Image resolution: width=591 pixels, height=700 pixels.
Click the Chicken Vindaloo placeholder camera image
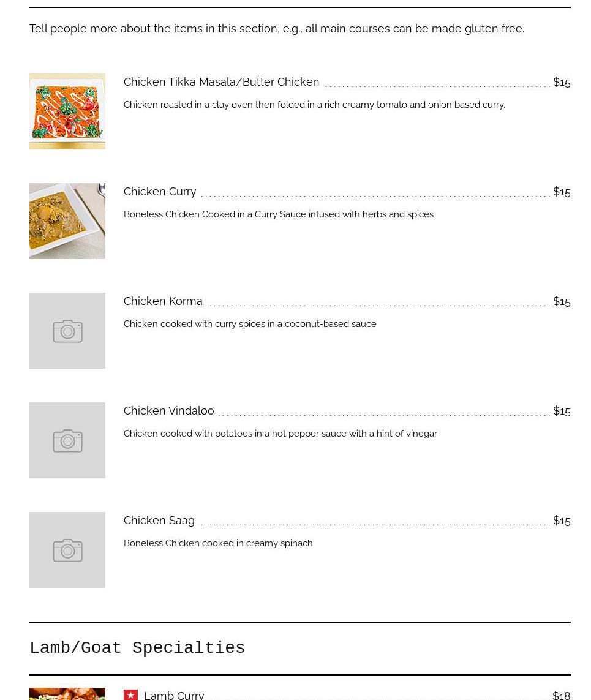coord(67,440)
